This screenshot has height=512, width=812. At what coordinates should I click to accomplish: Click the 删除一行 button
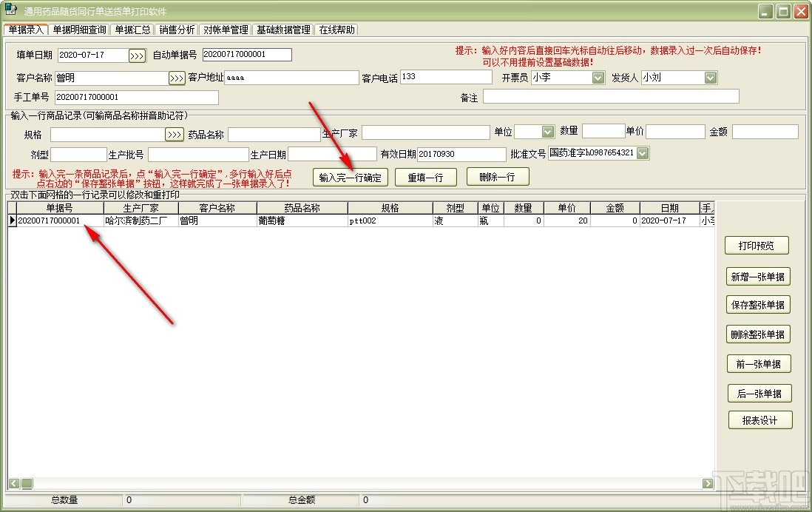(497, 178)
